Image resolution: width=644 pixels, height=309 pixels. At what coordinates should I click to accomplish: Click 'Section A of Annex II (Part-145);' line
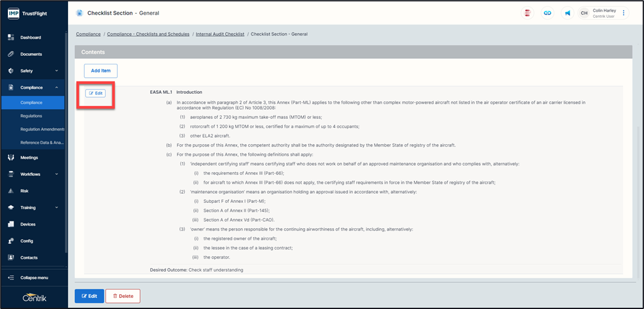click(236, 210)
